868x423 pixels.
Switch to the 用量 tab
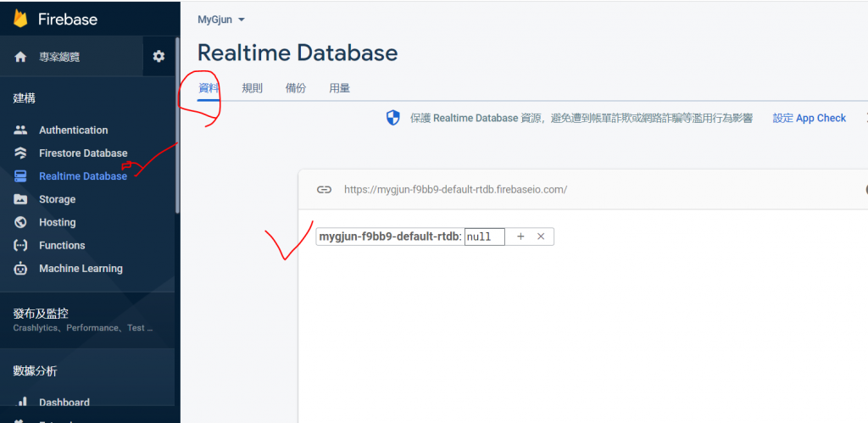pyautogui.click(x=339, y=88)
